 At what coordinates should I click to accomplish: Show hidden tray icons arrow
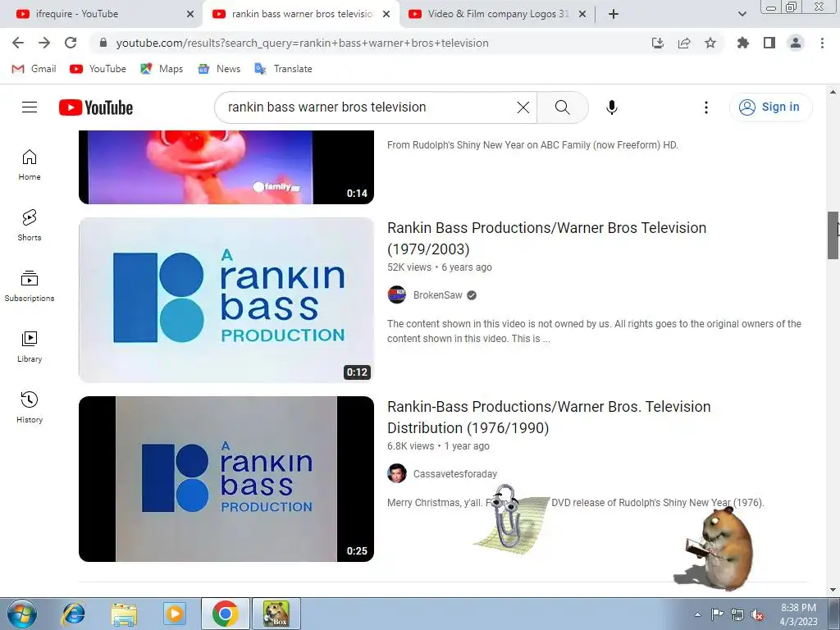[697, 614]
